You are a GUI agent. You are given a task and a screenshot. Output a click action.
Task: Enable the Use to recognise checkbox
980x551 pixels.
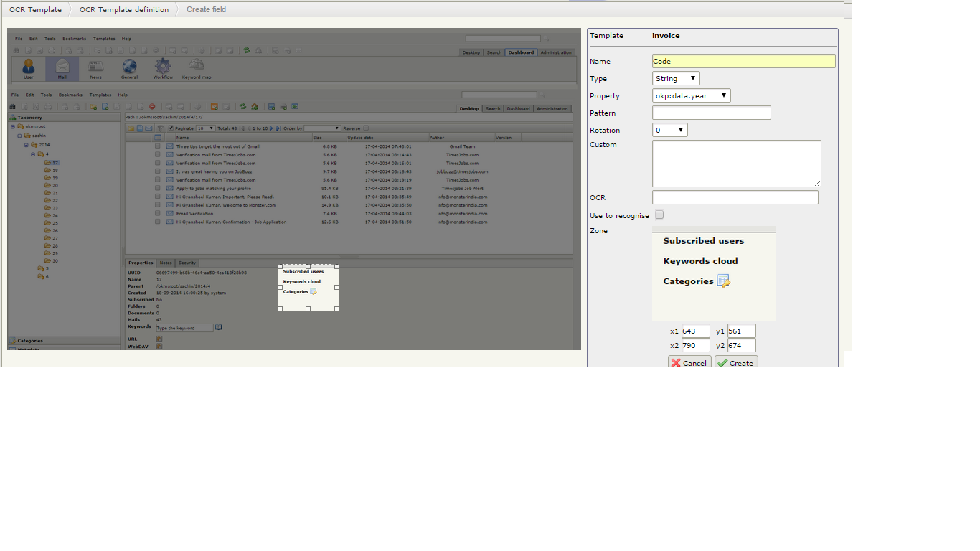pyautogui.click(x=659, y=215)
